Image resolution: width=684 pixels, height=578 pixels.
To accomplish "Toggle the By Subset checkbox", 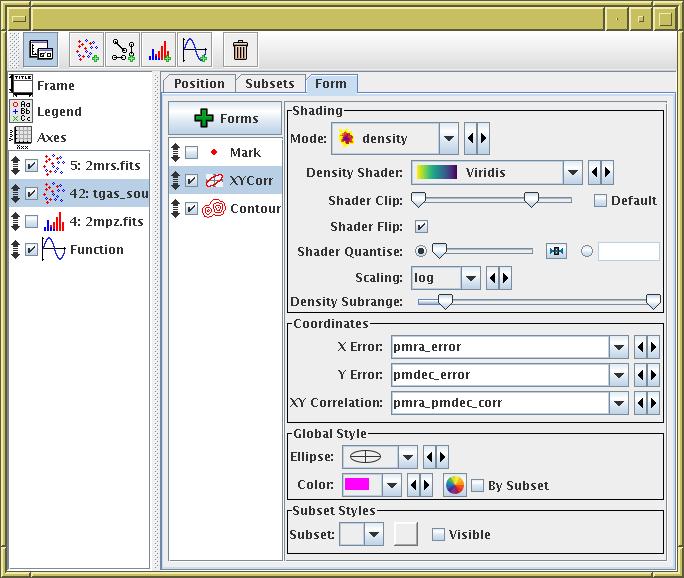I will point(478,485).
